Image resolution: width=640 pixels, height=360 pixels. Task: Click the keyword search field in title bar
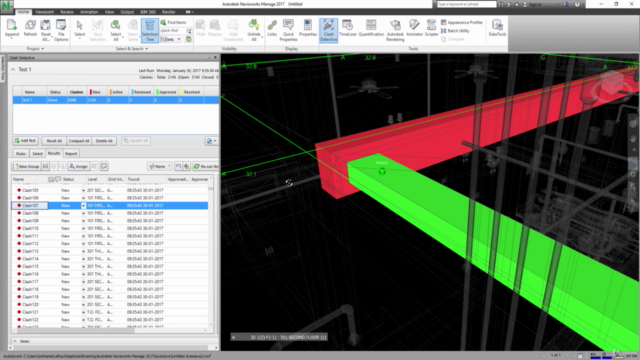(x=467, y=4)
